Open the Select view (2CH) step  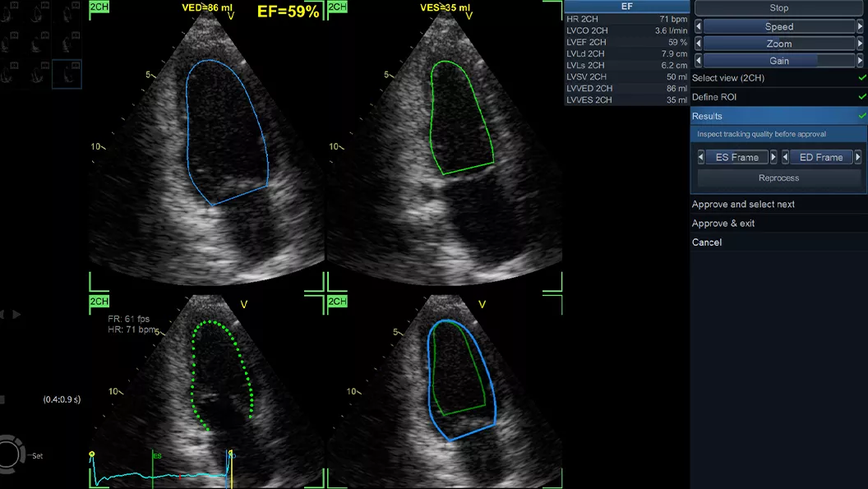pyautogui.click(x=778, y=78)
